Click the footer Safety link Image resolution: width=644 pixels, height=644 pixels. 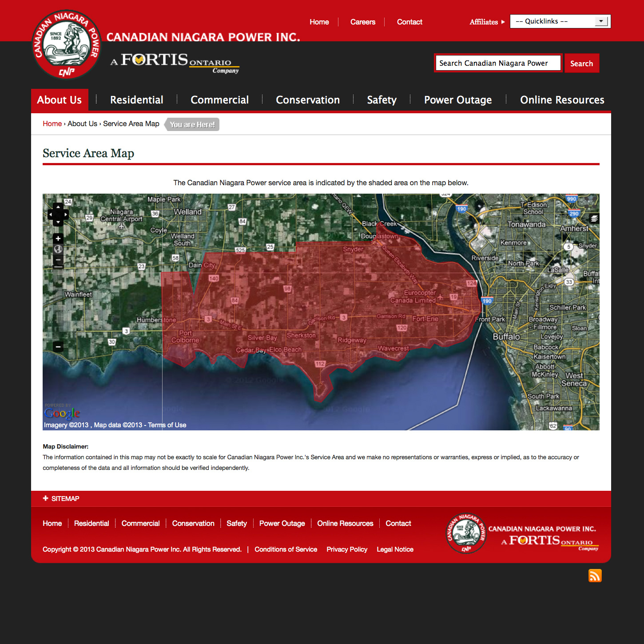(236, 523)
